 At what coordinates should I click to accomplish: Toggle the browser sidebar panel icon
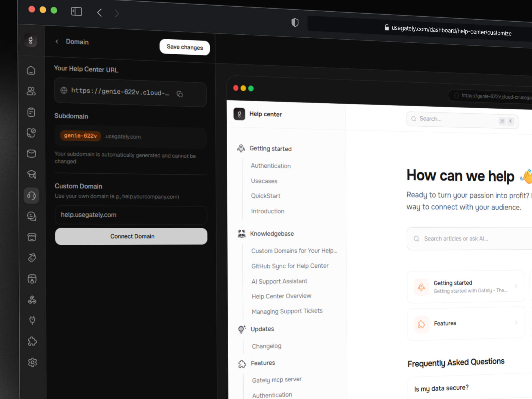[x=76, y=12]
